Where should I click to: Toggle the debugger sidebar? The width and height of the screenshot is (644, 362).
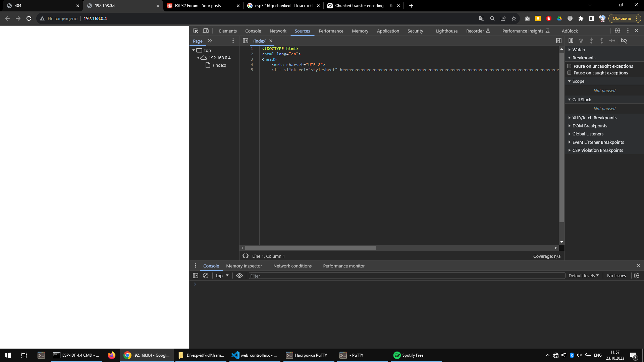[559, 41]
